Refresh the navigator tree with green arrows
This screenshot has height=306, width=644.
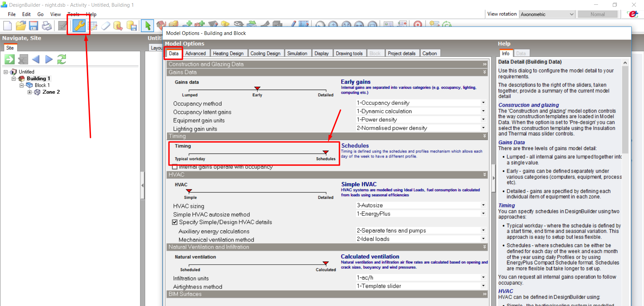pyautogui.click(x=62, y=59)
